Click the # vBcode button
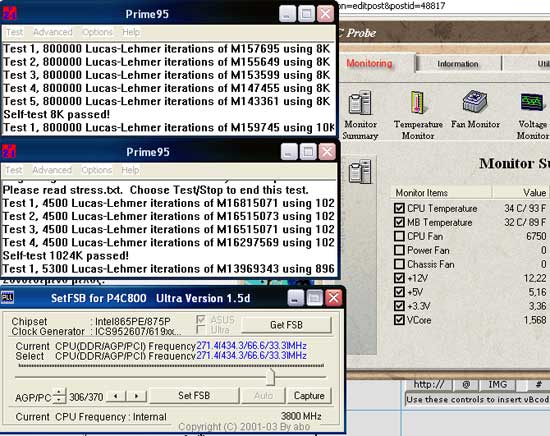The image size is (550, 436). pyautogui.click(x=538, y=384)
